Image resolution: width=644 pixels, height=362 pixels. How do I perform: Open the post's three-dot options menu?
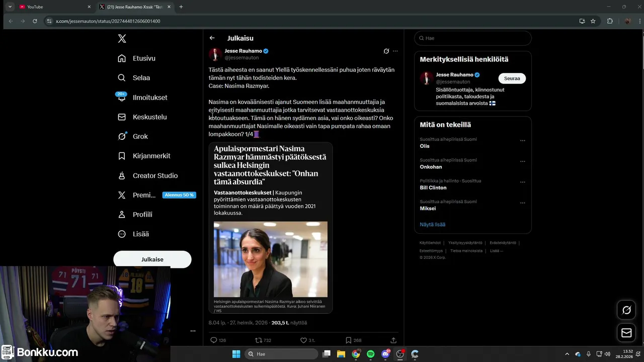point(395,51)
